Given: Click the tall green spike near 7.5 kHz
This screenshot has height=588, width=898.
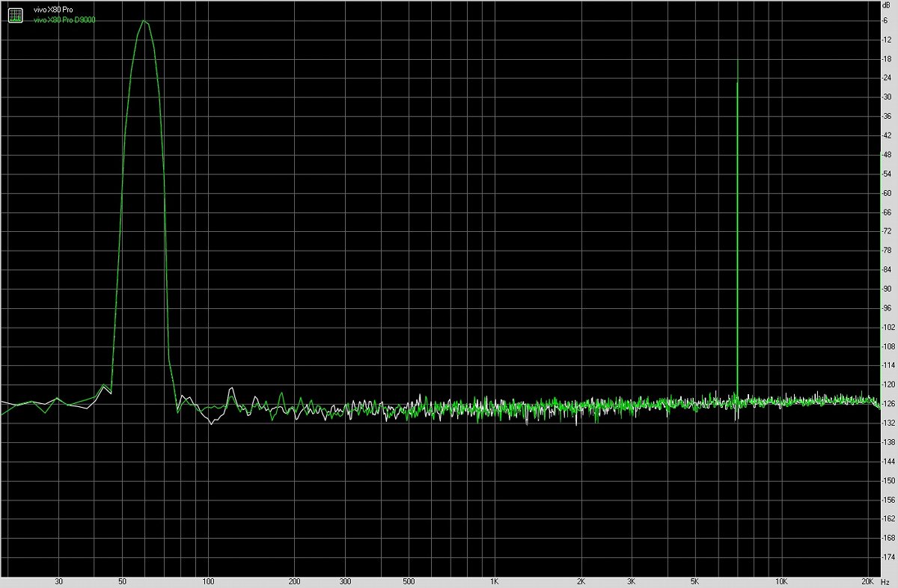Looking at the screenshot, I should click(737, 224).
